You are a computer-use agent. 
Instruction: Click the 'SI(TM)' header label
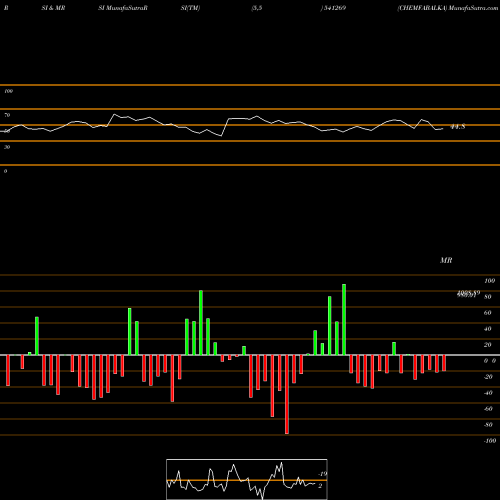click(190, 8)
